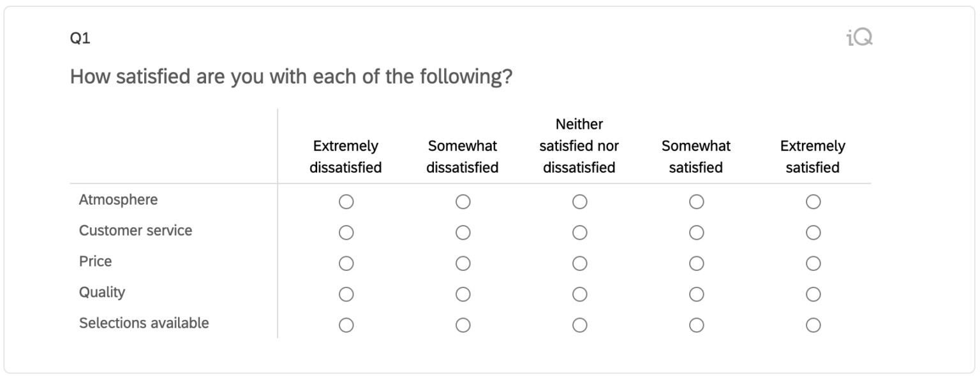
Task: Rate Selections available as Extremely satisfied
Action: click(x=813, y=325)
